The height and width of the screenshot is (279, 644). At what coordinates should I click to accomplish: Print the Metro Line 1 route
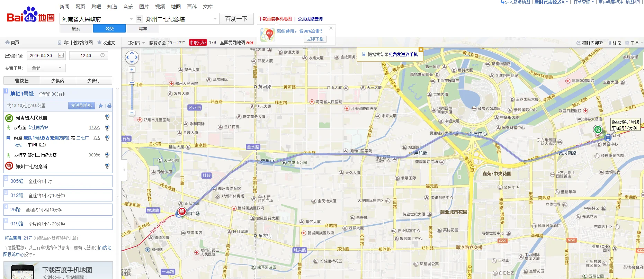pyautogui.click(x=109, y=106)
